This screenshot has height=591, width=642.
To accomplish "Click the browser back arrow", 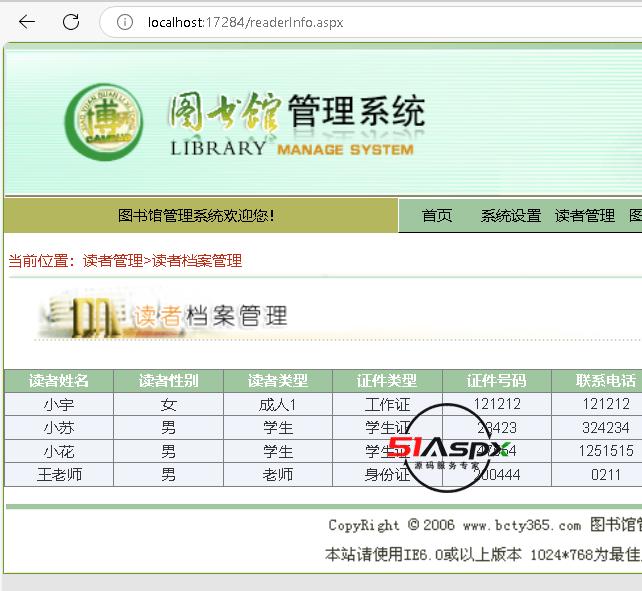I will [27, 22].
